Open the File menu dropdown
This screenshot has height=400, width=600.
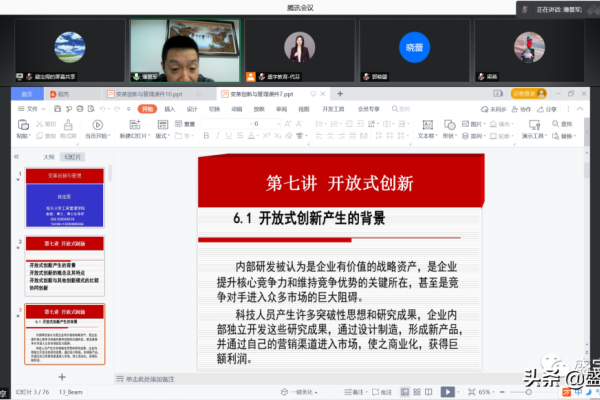tap(32, 109)
